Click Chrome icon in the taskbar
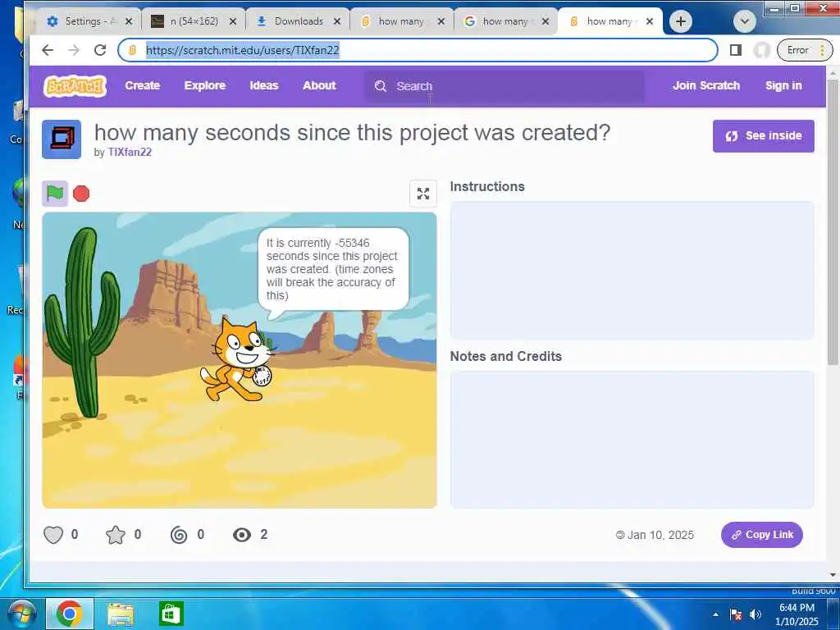Screen dimensions: 840x630 click(x=69, y=614)
